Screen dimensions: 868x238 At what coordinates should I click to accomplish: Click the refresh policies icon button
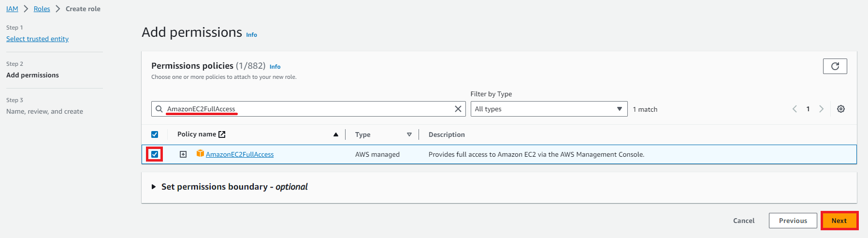[x=835, y=66]
